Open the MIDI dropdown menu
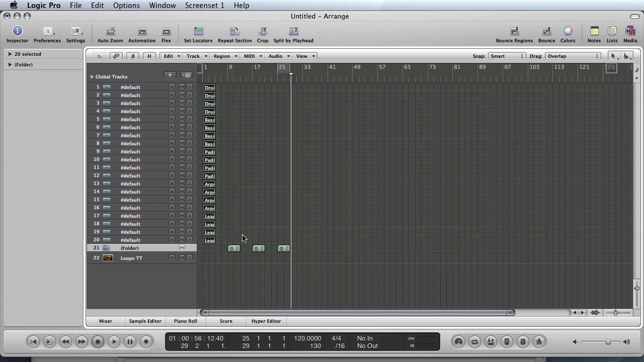This screenshot has height=362, width=644. click(x=253, y=56)
